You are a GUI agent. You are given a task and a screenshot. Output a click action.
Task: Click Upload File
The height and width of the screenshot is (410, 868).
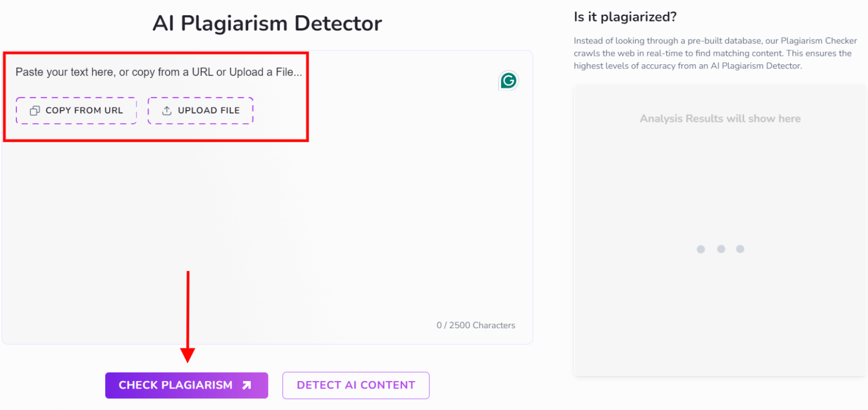200,110
